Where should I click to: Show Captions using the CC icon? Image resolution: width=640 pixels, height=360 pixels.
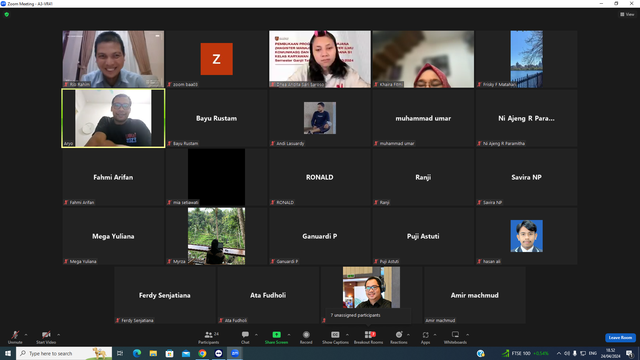[x=335, y=337]
